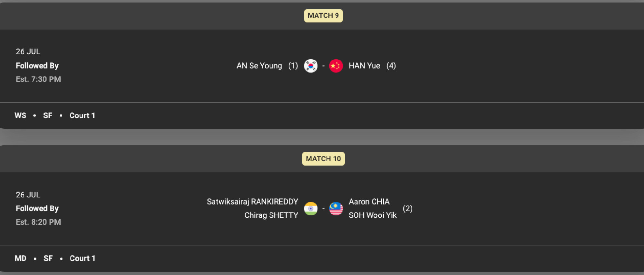The image size is (644, 275).
Task: Click the seed (2) beside the Malaysian pair
Action: (408, 208)
